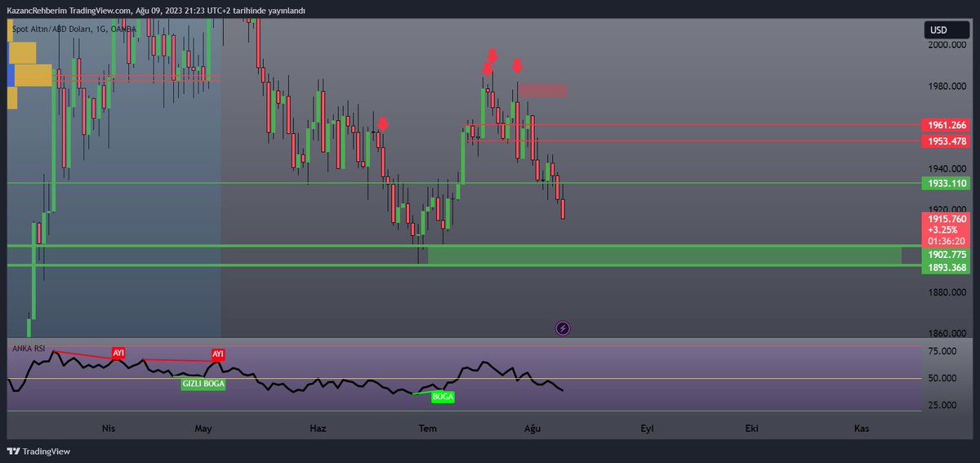
Task: Click the Nis month on time axis
Action: point(108,428)
